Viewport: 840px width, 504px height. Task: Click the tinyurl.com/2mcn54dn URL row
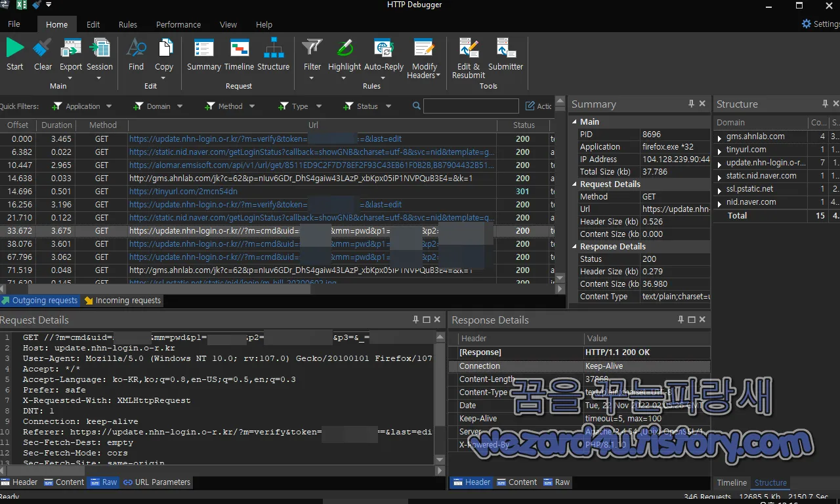[x=183, y=192]
